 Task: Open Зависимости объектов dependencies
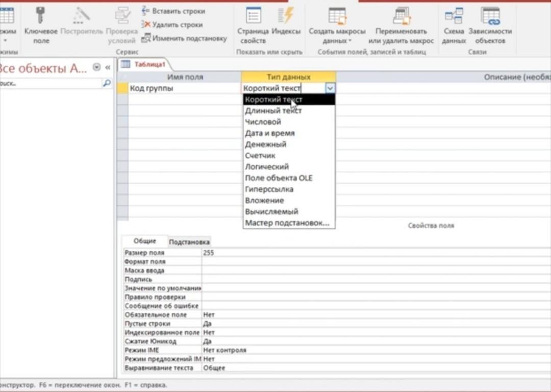click(490, 26)
